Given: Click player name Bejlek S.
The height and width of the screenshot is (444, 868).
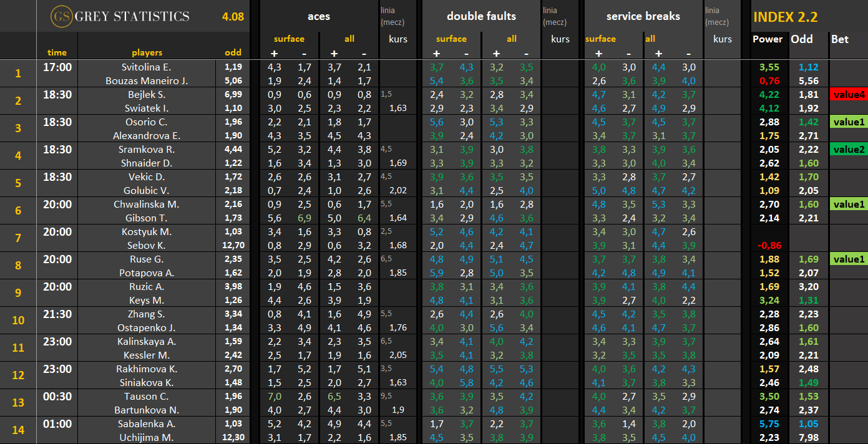Looking at the screenshot, I should [x=147, y=94].
